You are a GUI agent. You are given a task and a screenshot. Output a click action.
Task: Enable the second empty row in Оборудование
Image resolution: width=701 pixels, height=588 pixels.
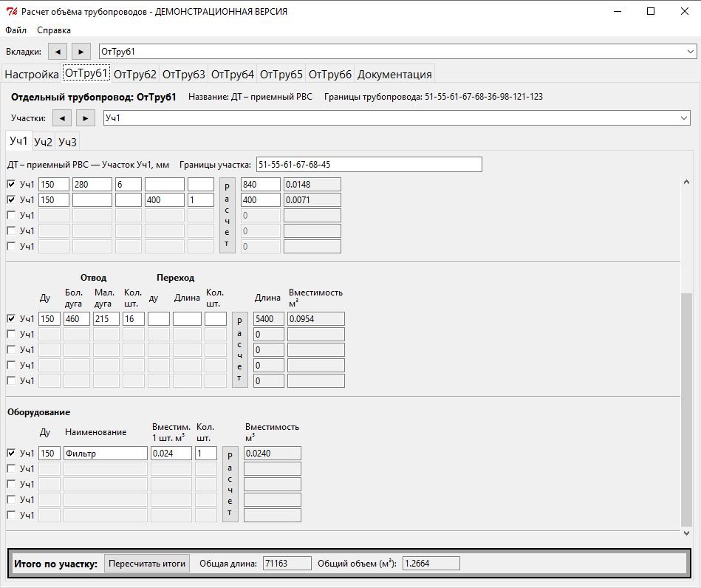(11, 485)
